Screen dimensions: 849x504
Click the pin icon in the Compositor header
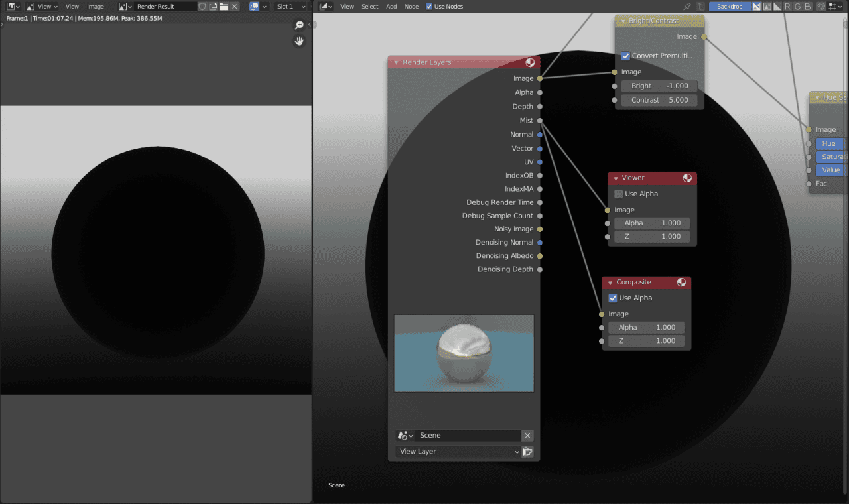[x=686, y=6]
